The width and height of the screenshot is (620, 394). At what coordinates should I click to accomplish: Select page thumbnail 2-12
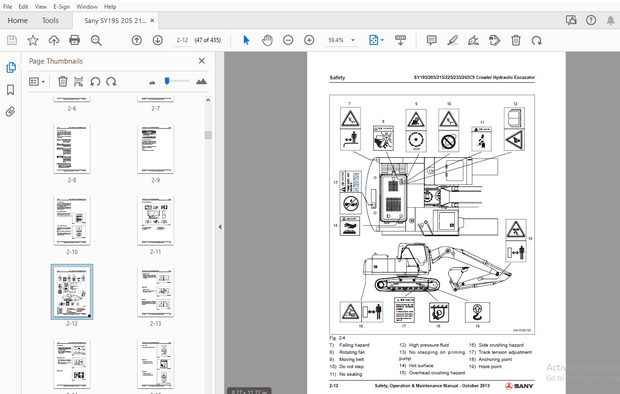[72, 292]
